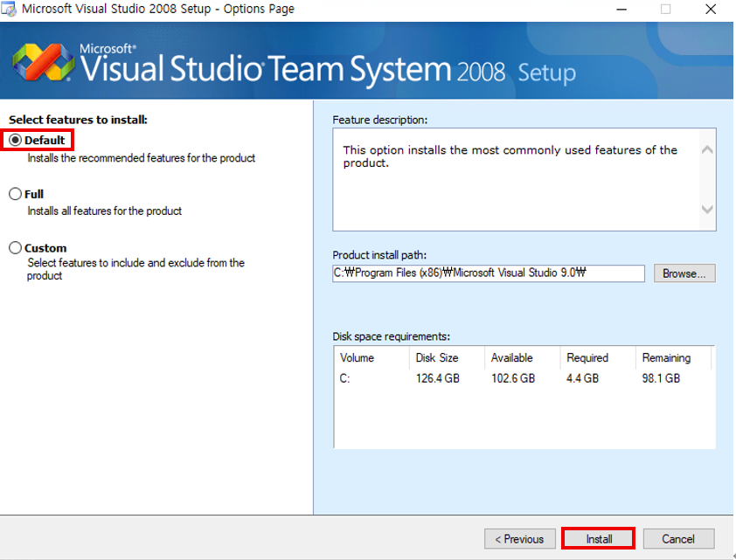Click the Remaining column header
This screenshot has height=560, width=736.
[x=666, y=357]
